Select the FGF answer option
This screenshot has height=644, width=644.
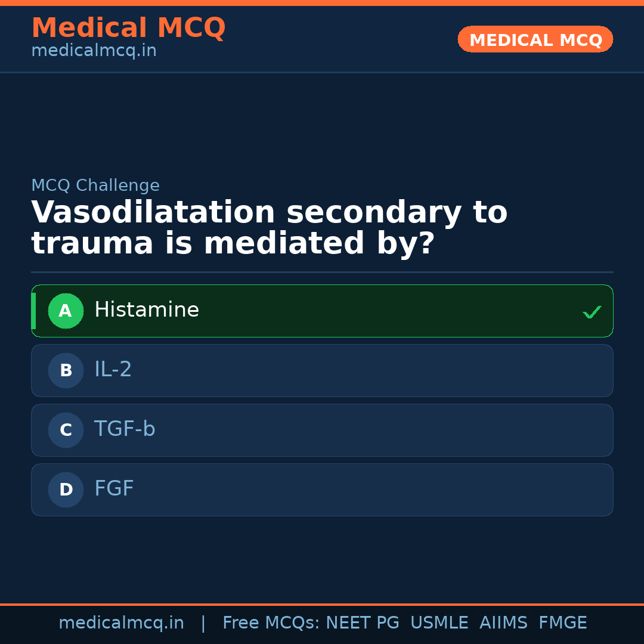click(322, 490)
